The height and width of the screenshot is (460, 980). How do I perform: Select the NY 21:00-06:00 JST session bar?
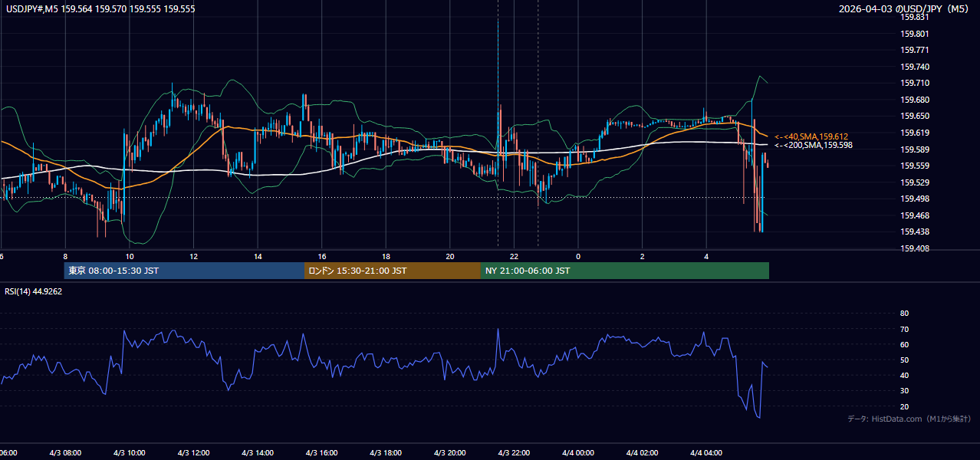[625, 271]
